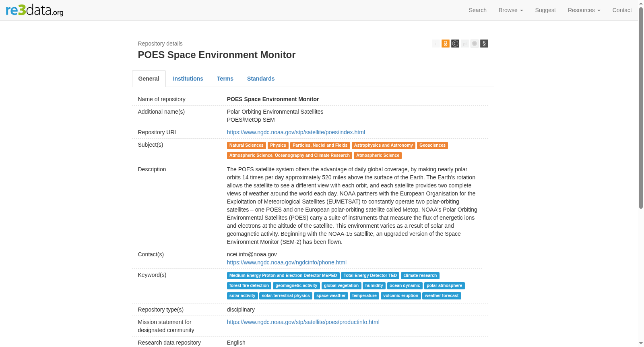Image resolution: width=644 pixels, height=347 pixels.
Task: Click Astrophysics and Astronomy subject tag
Action: 384,145
